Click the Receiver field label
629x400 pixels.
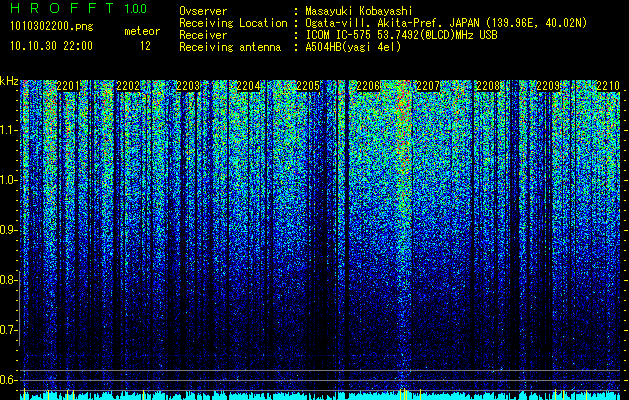tap(203, 35)
